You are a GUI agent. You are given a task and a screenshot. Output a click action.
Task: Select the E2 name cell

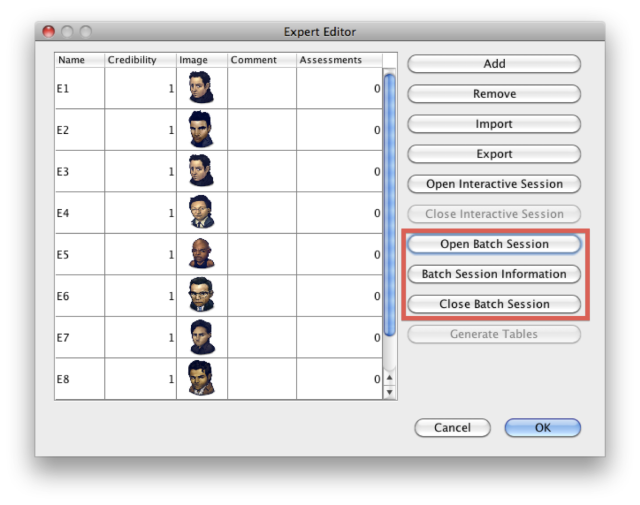point(80,130)
